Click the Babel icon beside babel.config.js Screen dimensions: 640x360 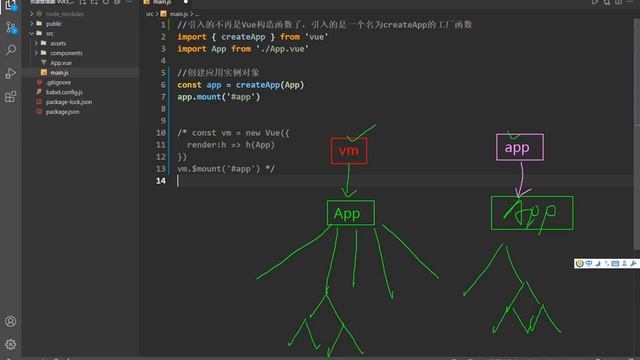point(39,92)
